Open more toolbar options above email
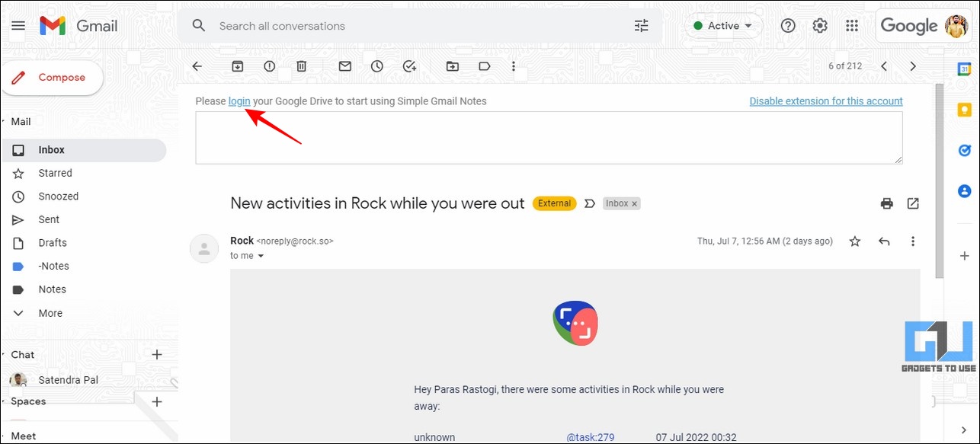 [514, 66]
